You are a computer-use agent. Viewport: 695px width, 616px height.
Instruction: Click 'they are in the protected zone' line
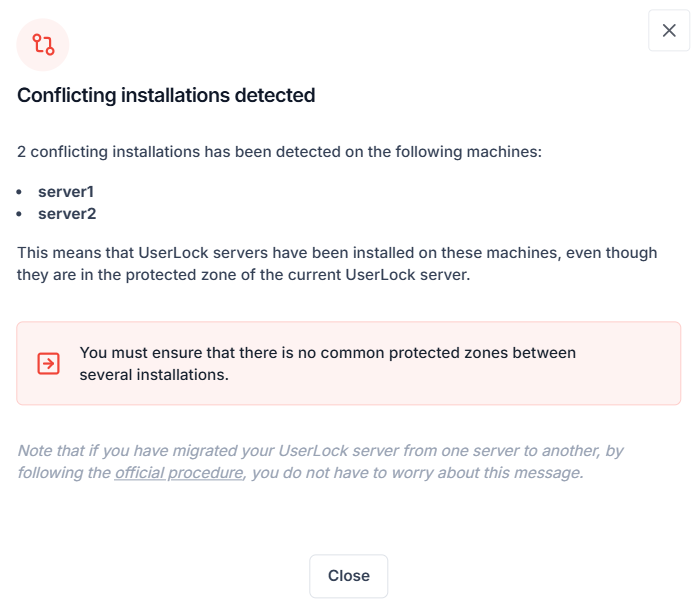pyautogui.click(x=242, y=274)
